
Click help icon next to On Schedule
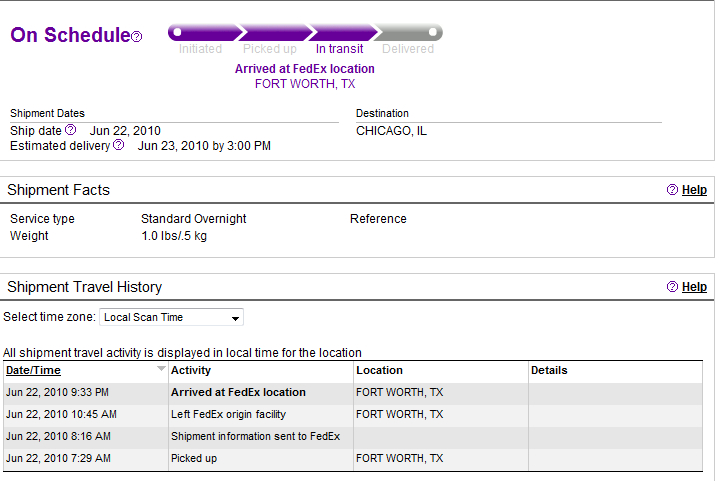pos(137,37)
